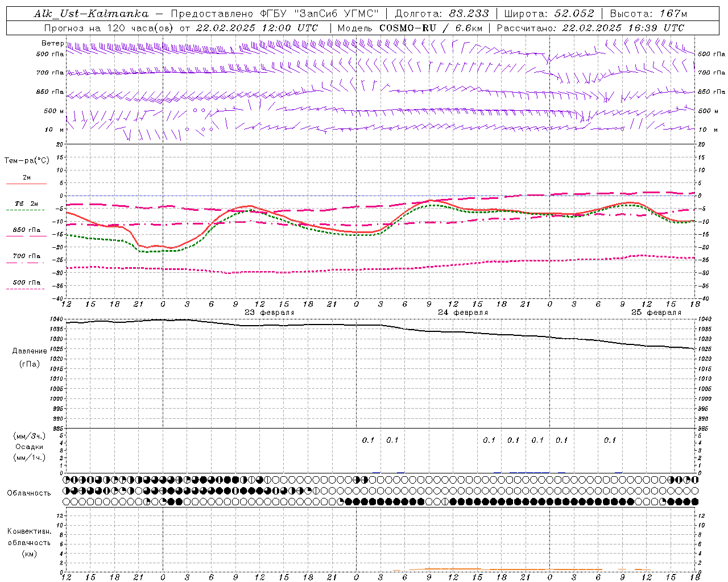Click the 500 гПа temperature legend entry
728x582 pixels.
point(27,282)
